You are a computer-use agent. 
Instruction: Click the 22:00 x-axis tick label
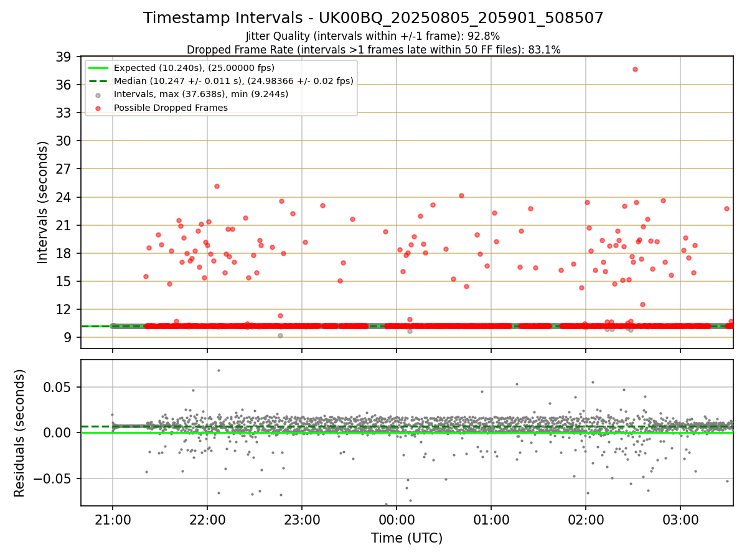point(207,520)
